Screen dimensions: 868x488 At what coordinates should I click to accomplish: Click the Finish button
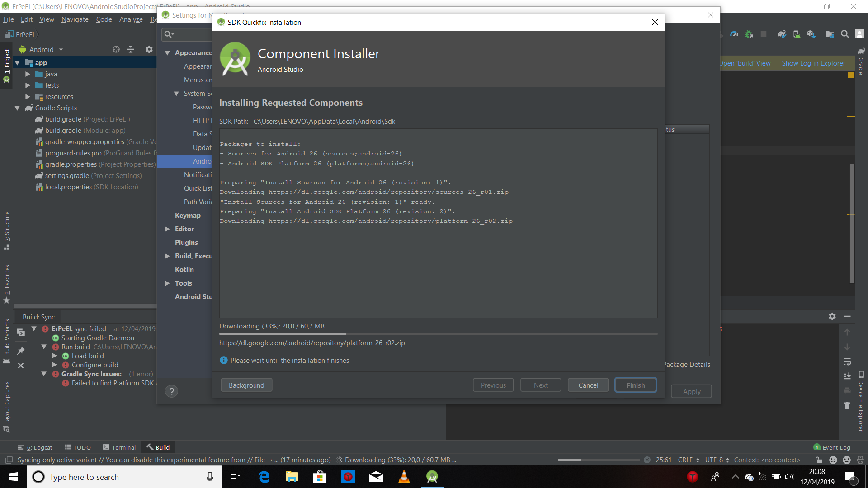coord(636,385)
